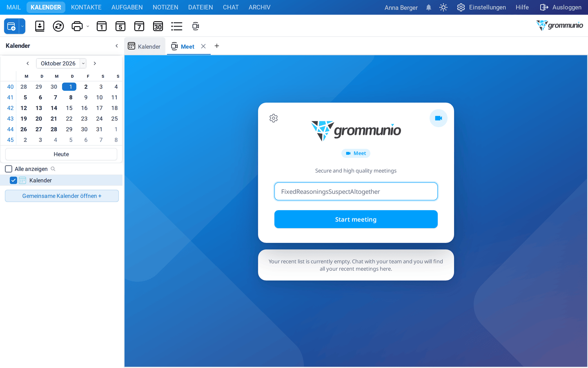Select October 10 in mini calendar
Screen dimensions: 588x368
coord(99,97)
